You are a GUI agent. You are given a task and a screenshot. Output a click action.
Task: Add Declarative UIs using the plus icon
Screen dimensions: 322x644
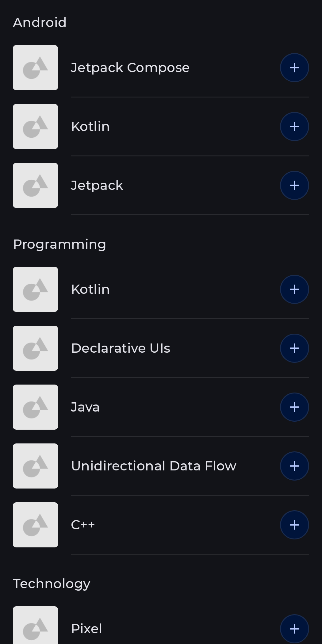pos(294,348)
